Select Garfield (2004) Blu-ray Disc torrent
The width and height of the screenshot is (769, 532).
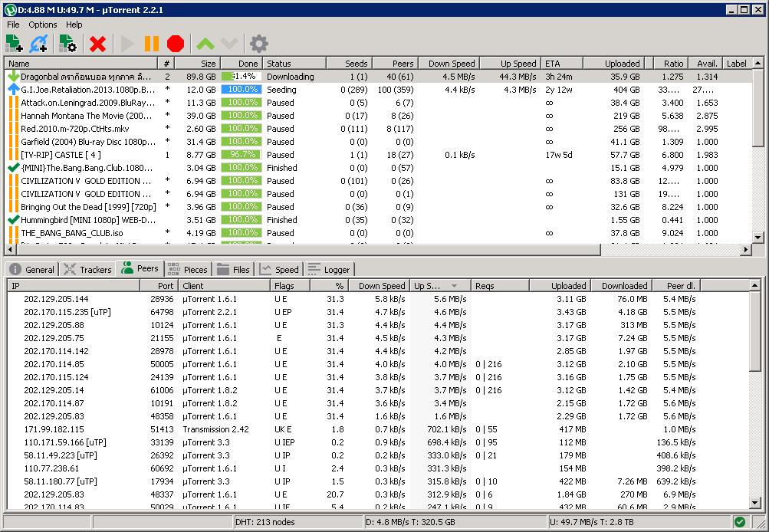point(378,142)
